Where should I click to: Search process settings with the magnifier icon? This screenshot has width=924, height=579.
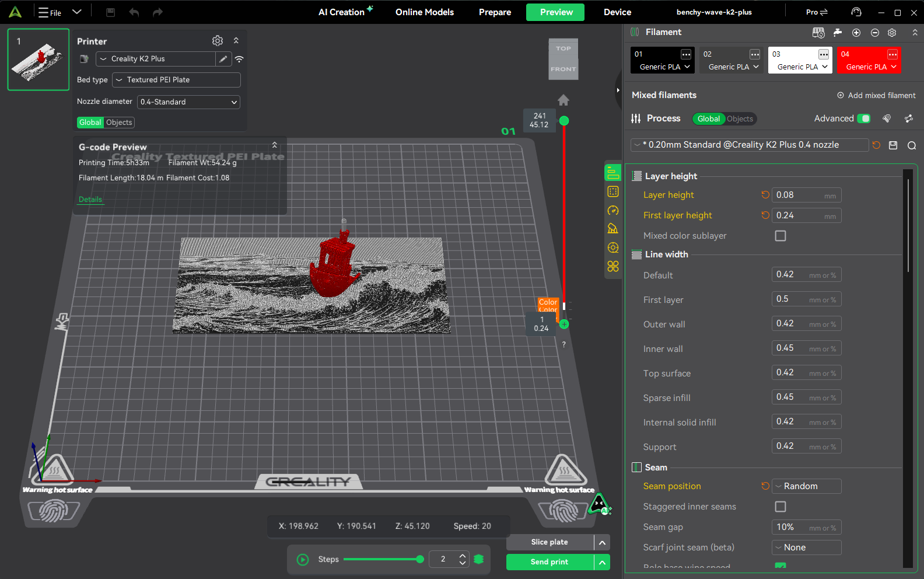coord(912,145)
